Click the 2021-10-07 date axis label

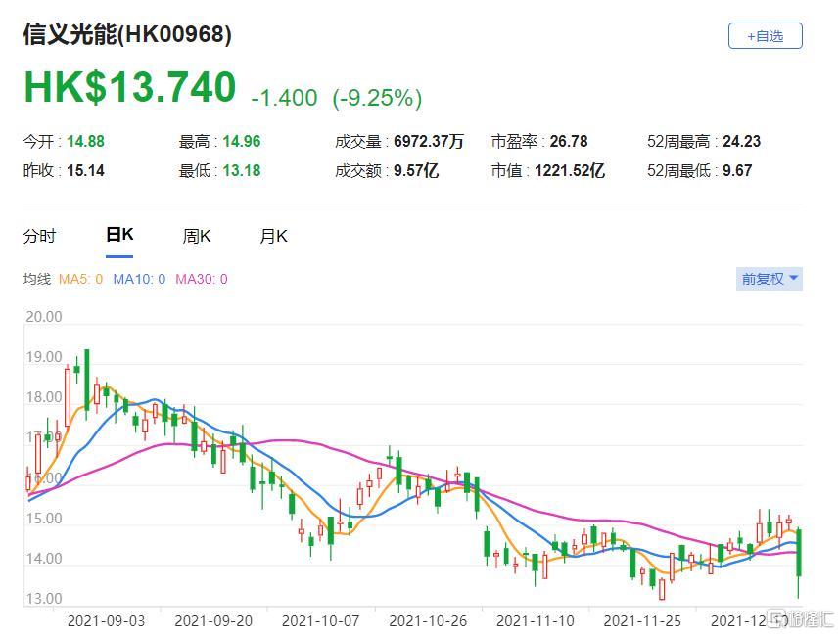pos(320,621)
